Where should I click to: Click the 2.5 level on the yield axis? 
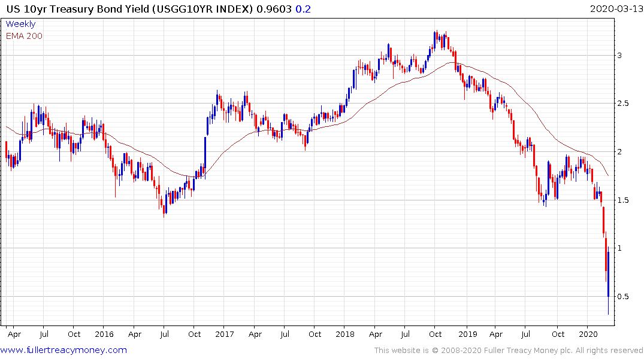coord(625,104)
